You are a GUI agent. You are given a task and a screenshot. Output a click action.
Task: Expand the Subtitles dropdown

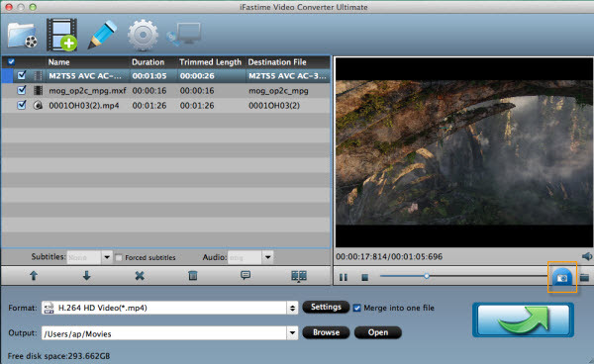107,257
